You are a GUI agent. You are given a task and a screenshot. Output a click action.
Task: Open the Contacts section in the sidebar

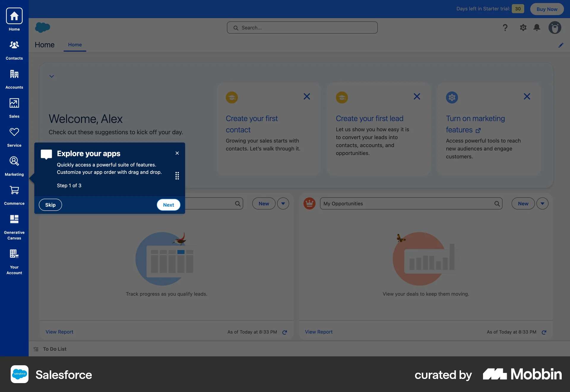tap(14, 50)
